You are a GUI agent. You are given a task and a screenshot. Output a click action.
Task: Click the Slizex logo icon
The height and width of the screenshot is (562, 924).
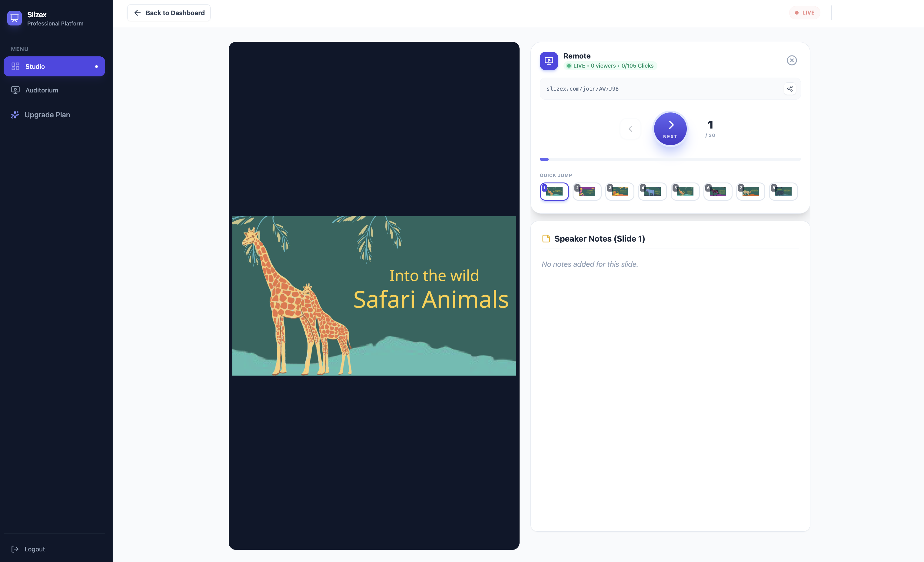[x=14, y=18]
